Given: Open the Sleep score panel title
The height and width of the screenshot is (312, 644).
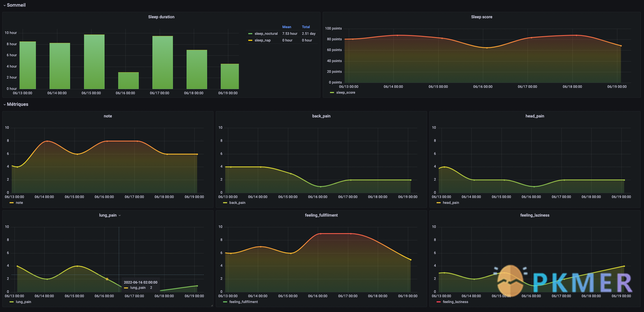Looking at the screenshot, I should (481, 17).
